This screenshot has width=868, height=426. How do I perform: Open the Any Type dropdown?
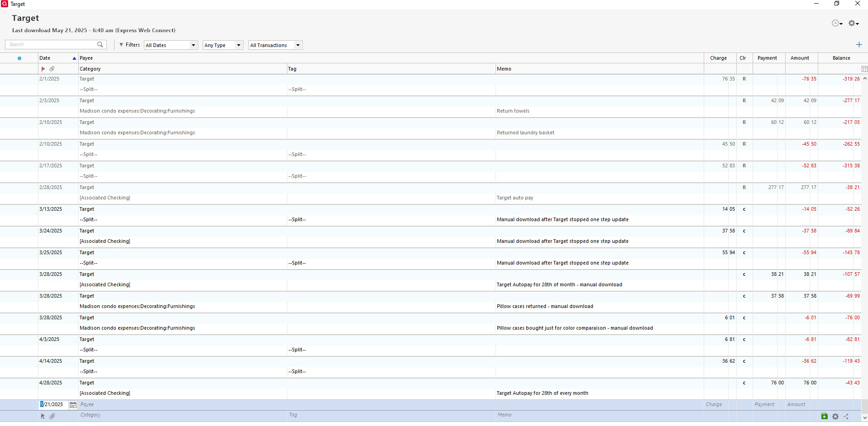(223, 45)
